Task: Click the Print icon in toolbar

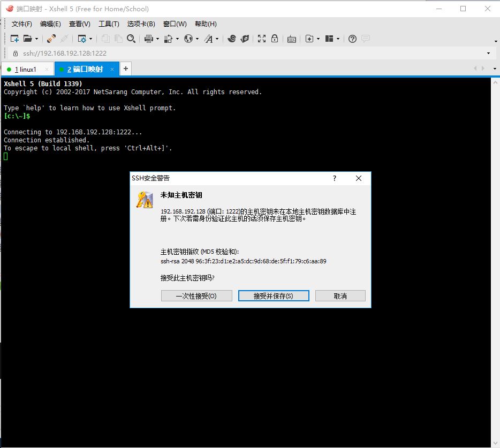Action: coord(149,39)
